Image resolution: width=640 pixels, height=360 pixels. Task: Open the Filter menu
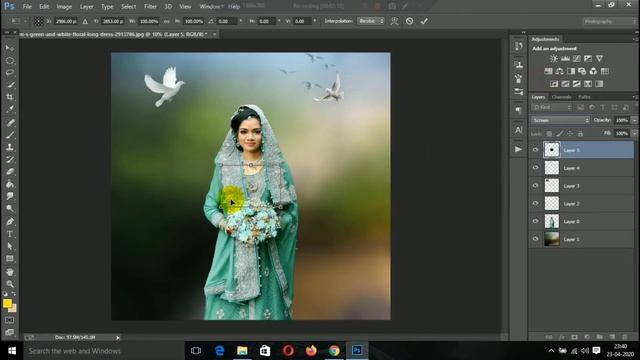coord(150,7)
